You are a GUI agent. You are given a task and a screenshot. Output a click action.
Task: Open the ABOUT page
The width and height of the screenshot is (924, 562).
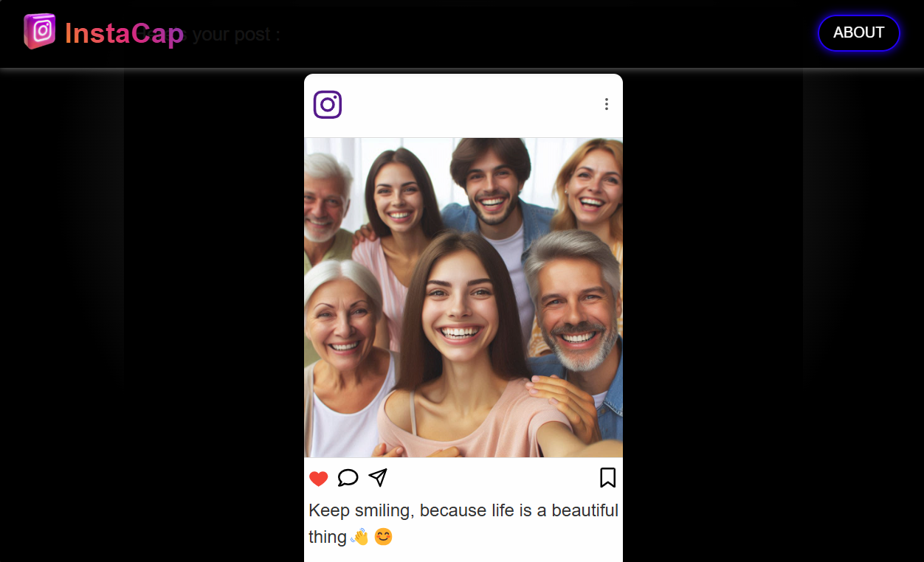click(858, 33)
